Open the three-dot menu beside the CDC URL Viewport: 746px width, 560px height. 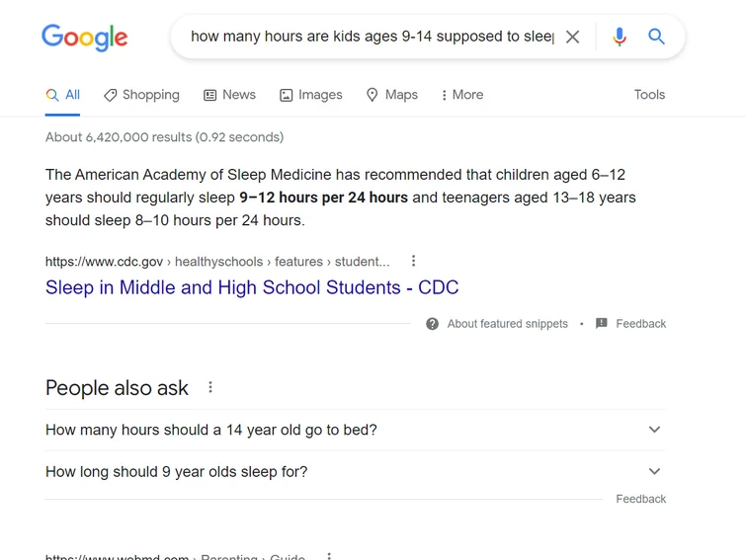click(414, 262)
